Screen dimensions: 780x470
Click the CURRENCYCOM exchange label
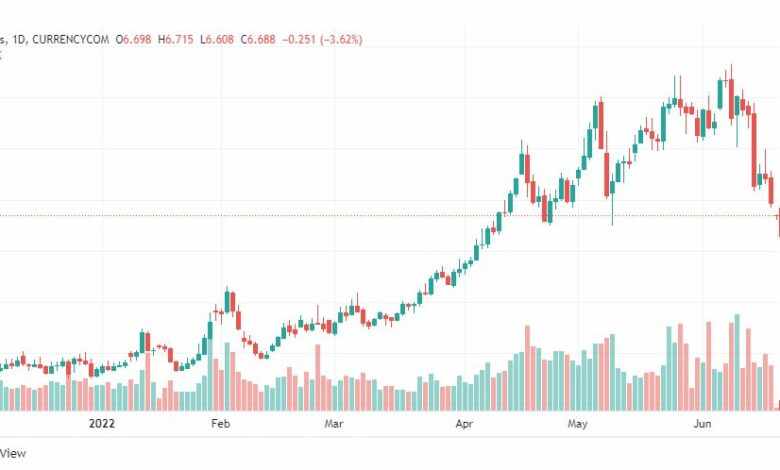click(70, 39)
